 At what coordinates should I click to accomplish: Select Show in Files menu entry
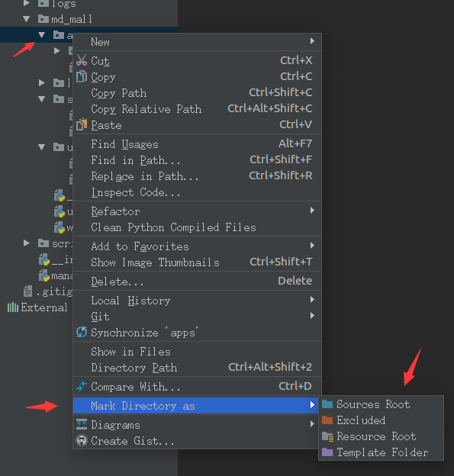[197, 351]
